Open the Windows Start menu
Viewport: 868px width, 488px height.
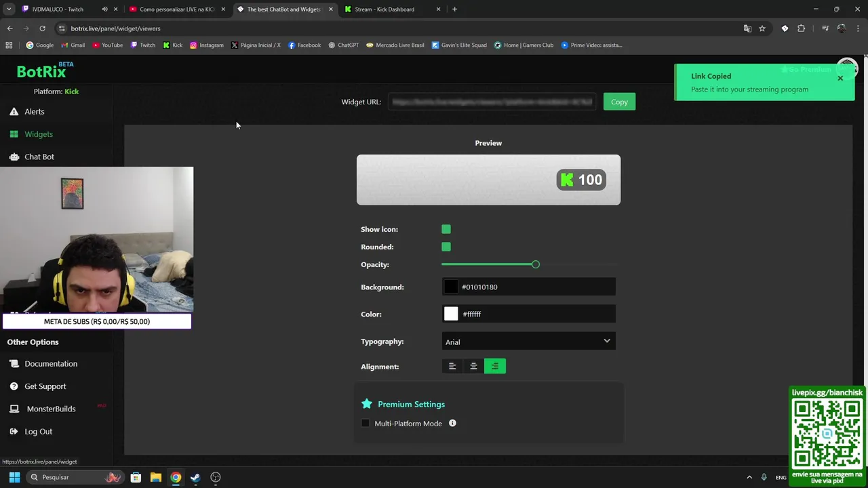14,477
